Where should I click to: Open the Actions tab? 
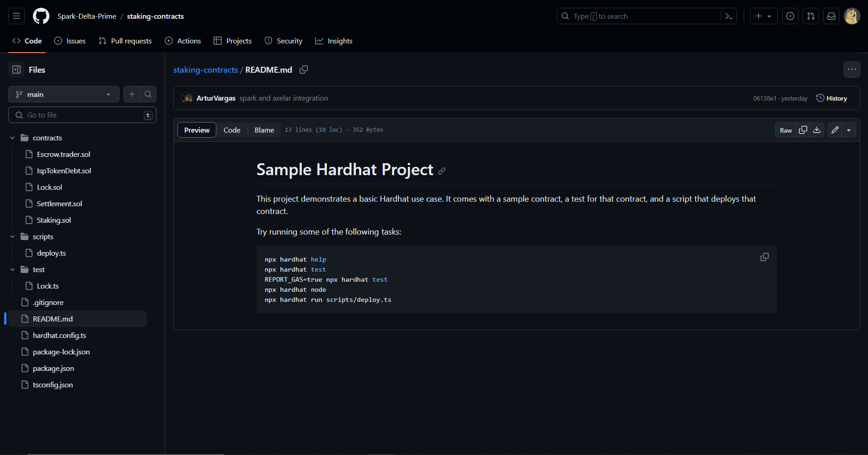point(183,41)
